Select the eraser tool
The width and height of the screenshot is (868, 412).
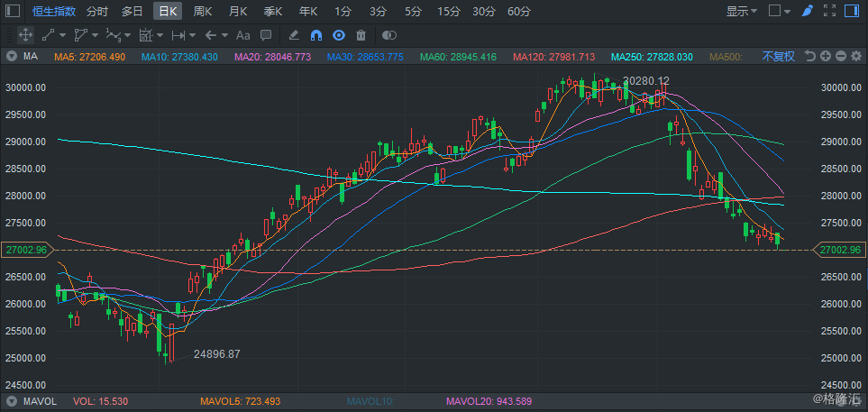click(x=294, y=35)
